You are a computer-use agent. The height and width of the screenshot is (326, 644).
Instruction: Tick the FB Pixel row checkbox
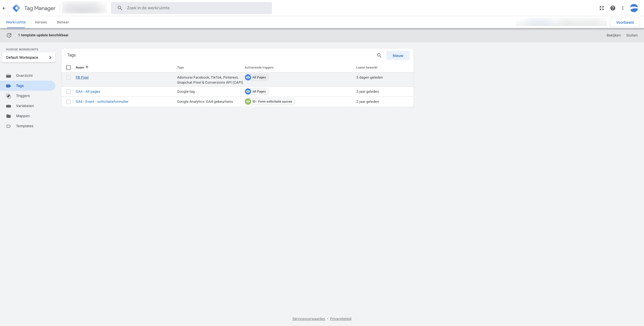tap(68, 78)
